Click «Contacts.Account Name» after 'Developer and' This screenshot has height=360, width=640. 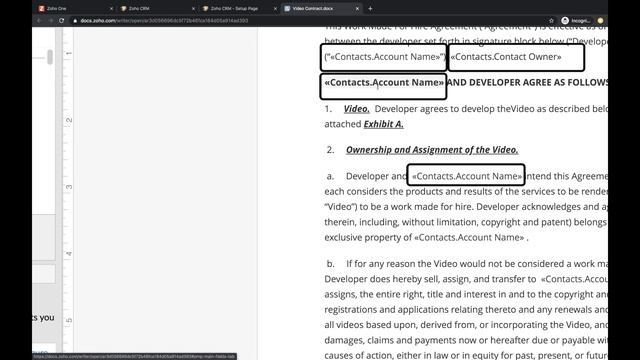click(467, 176)
